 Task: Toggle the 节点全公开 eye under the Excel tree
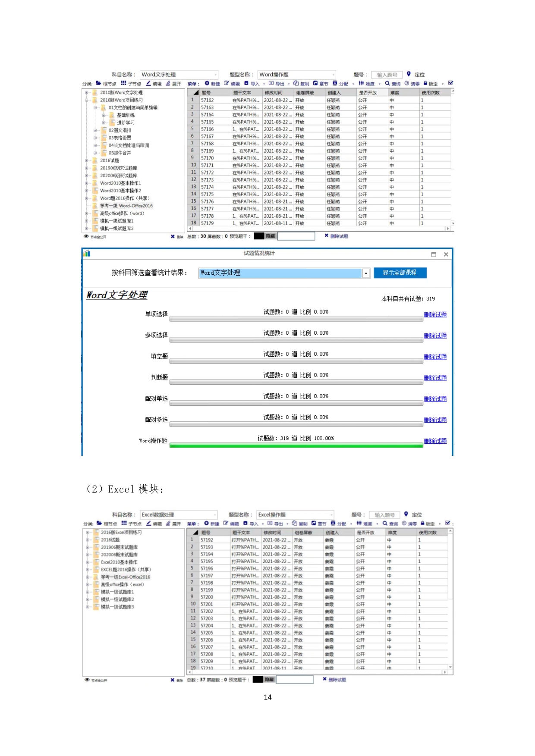pos(87,680)
